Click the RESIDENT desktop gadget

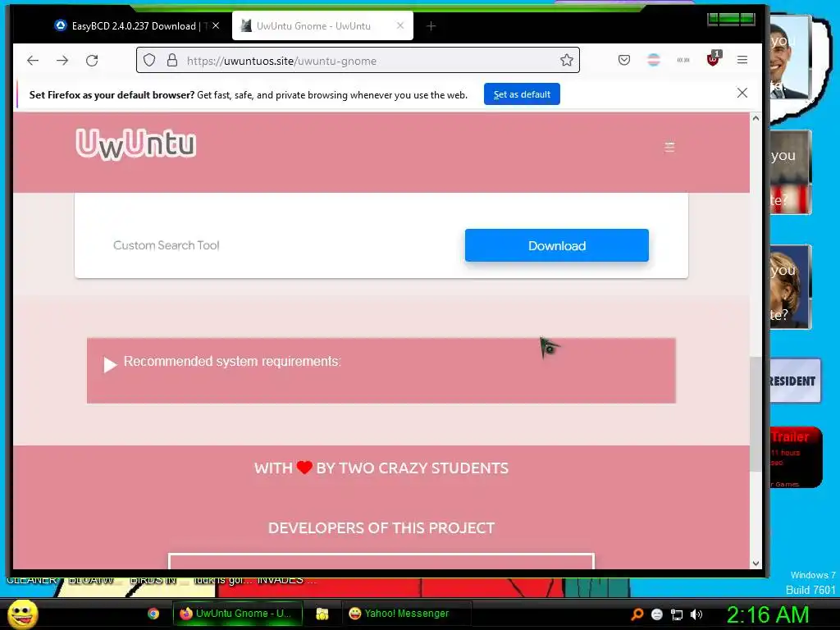794,381
